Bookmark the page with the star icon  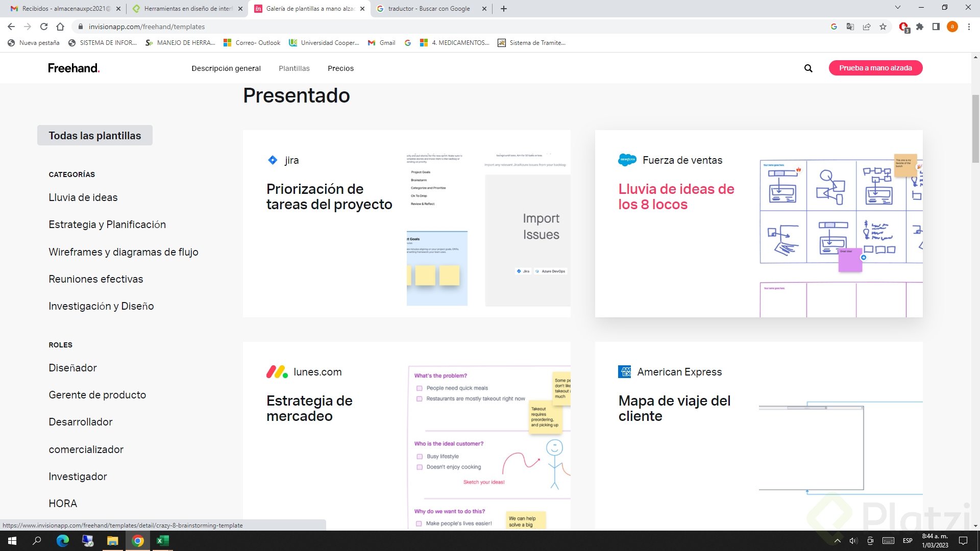coord(884,27)
